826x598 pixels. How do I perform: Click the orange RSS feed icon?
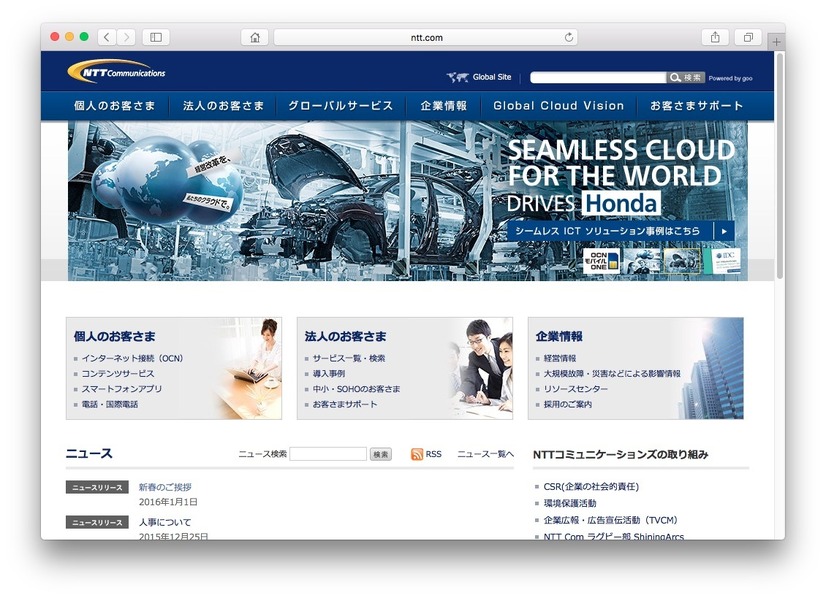[416, 454]
